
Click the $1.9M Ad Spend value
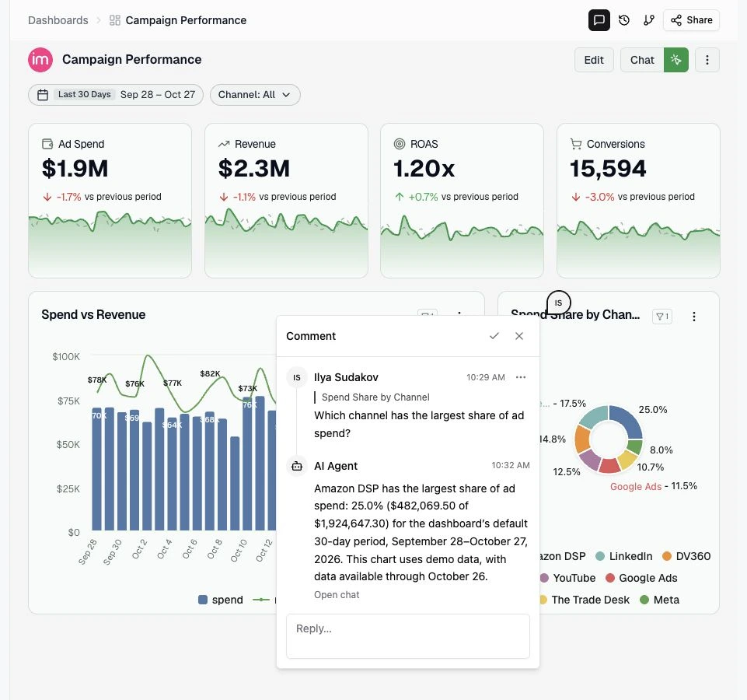[75, 168]
